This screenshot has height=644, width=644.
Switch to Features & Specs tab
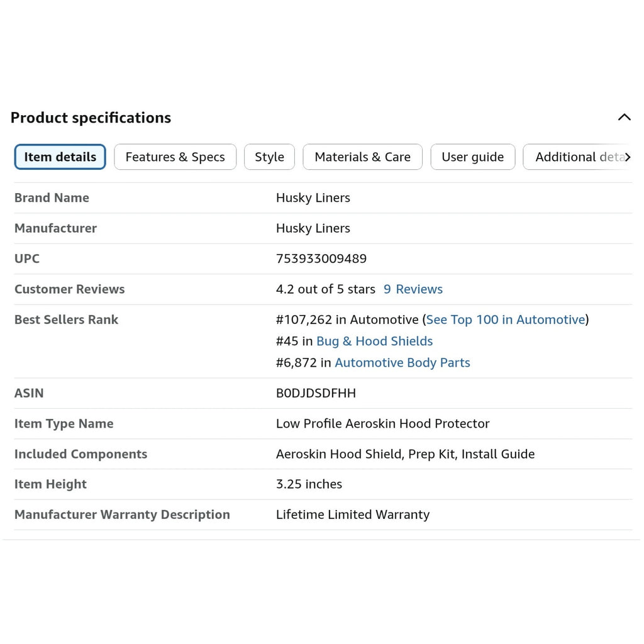175,157
